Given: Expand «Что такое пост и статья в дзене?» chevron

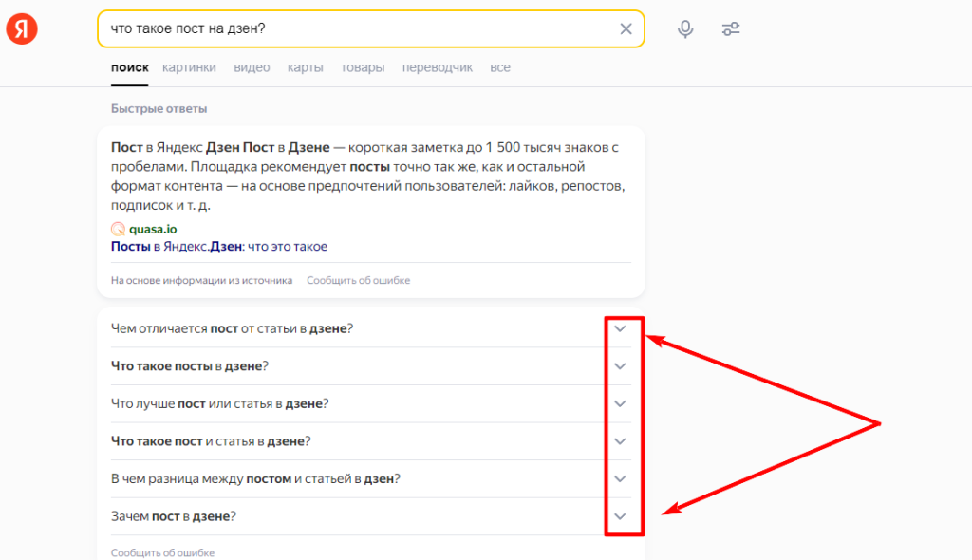Looking at the screenshot, I should click(620, 441).
